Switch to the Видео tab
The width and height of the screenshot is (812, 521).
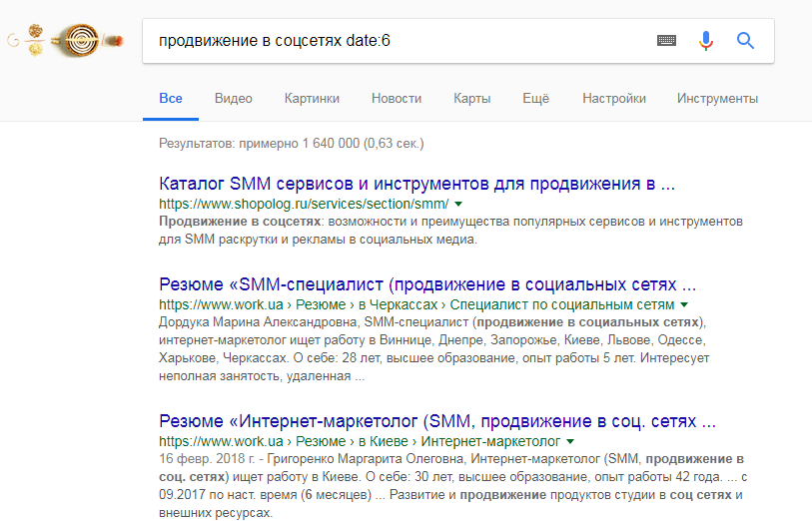point(233,99)
